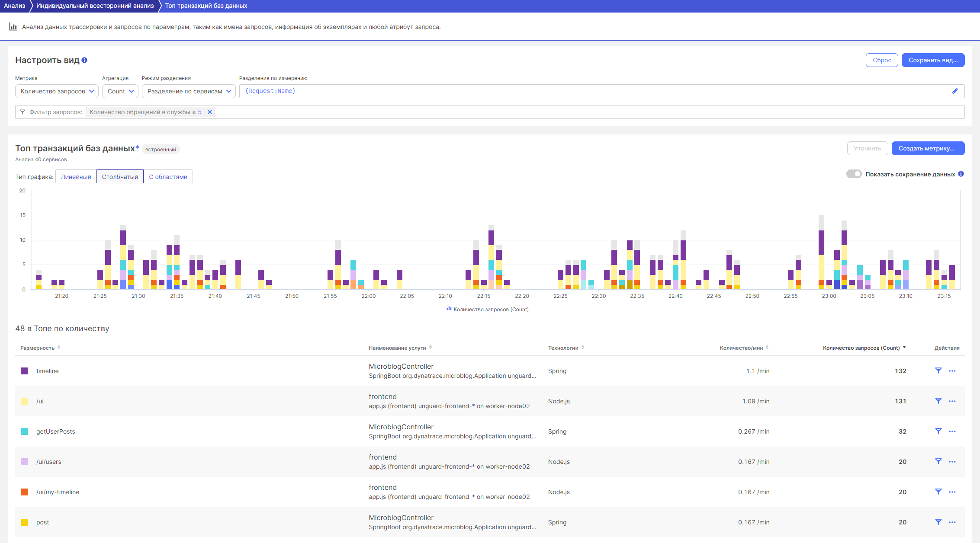Screen dimensions: 980x543
Task: Click pencil icon to edit split dimension
Action: click(x=955, y=91)
